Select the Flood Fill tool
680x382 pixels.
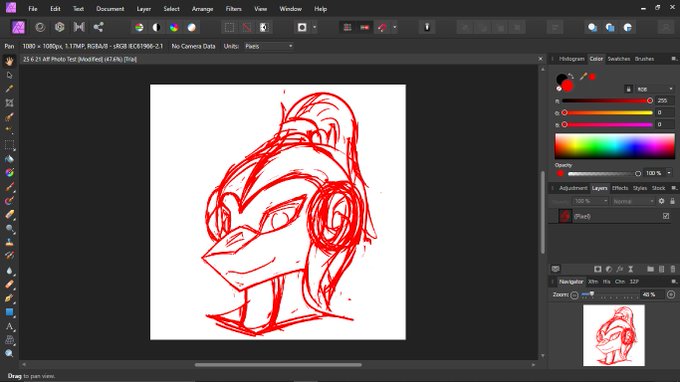[x=9, y=159]
